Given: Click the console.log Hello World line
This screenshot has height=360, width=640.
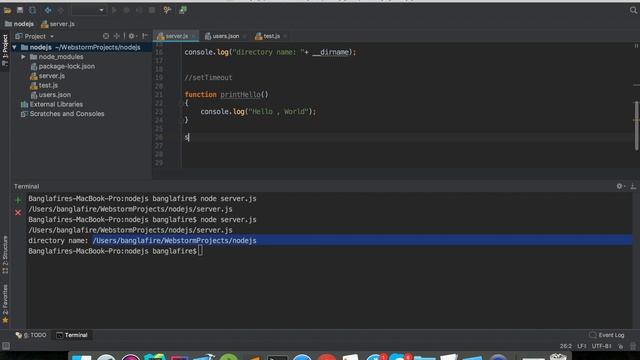Looking at the screenshot, I should 258,111.
